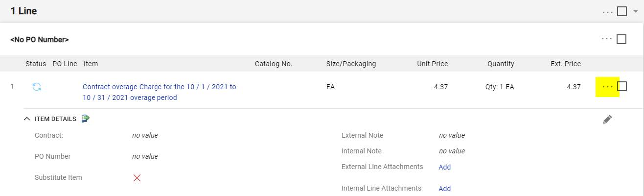Collapse the ITEM DETAILS section chevron
Image resolution: width=644 pixels, height=196 pixels.
coord(27,119)
